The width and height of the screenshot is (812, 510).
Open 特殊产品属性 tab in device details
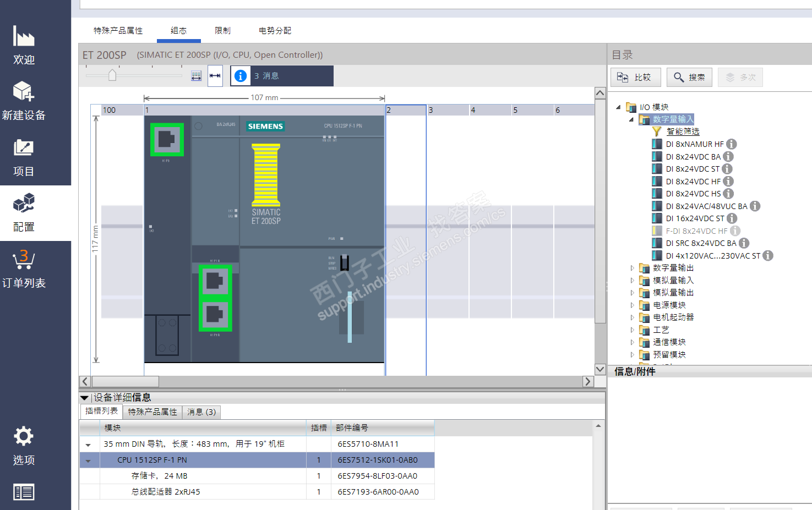pos(152,412)
